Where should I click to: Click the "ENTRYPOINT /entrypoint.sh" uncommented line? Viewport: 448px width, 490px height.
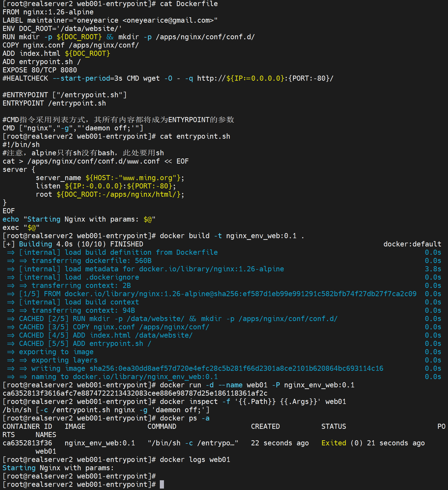point(54,103)
